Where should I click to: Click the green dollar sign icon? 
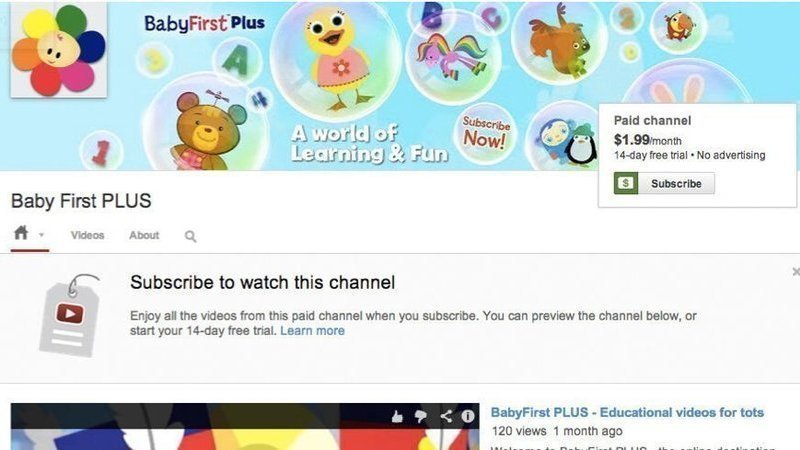point(626,184)
